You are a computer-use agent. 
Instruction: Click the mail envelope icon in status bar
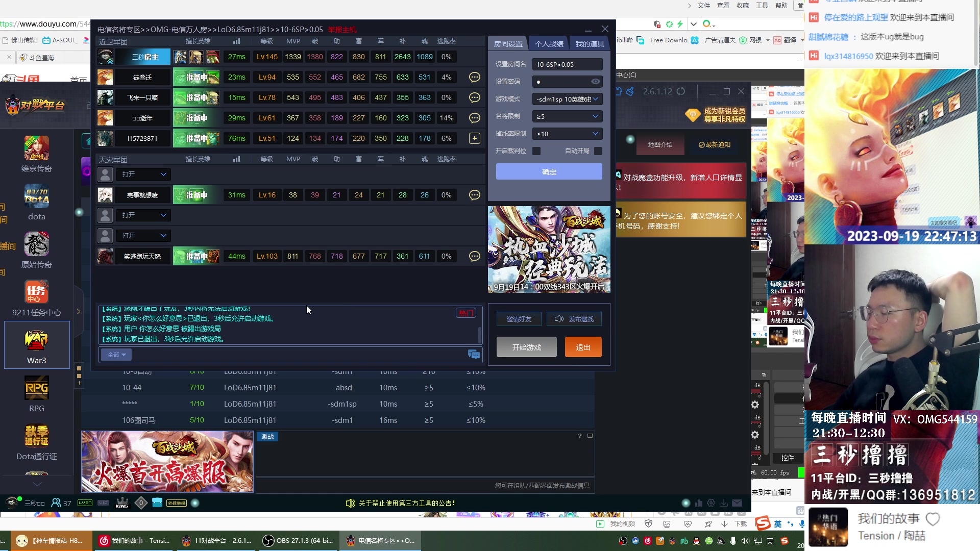click(737, 503)
